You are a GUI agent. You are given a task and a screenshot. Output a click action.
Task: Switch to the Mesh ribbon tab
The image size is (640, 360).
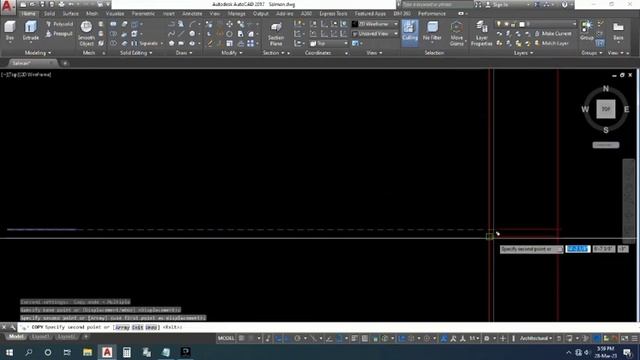(x=92, y=13)
